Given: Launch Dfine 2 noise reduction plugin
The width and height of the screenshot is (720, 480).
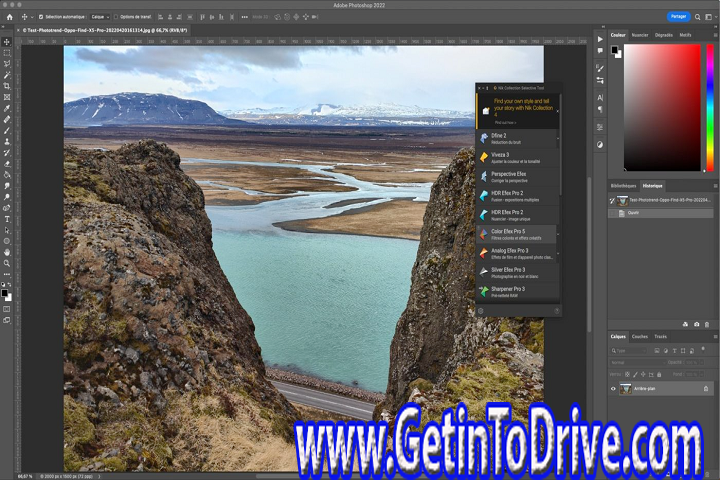Looking at the screenshot, I should (x=517, y=138).
